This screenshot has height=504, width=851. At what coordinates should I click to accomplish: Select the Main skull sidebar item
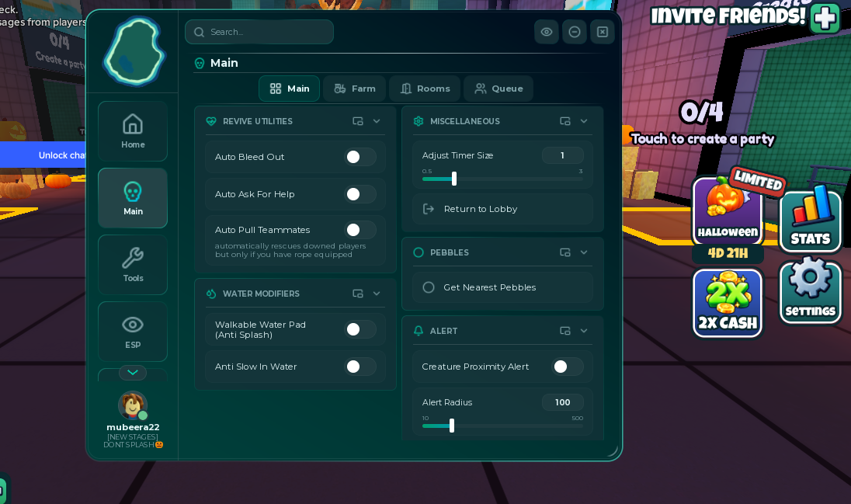pos(133,198)
